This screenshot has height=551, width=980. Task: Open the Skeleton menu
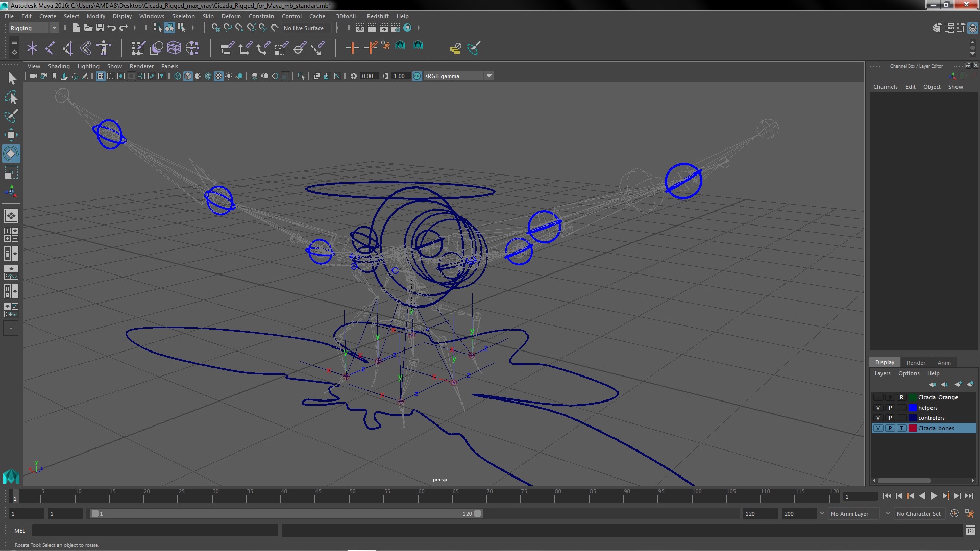[183, 16]
